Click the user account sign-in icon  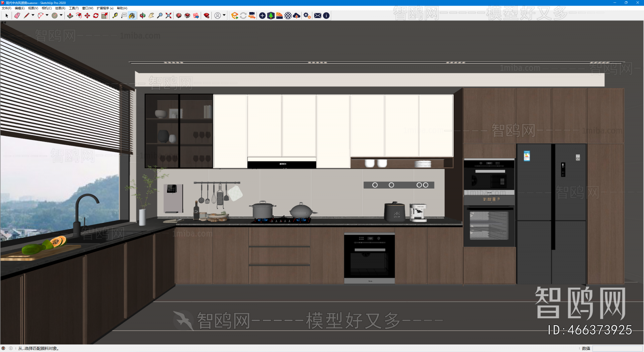(217, 16)
